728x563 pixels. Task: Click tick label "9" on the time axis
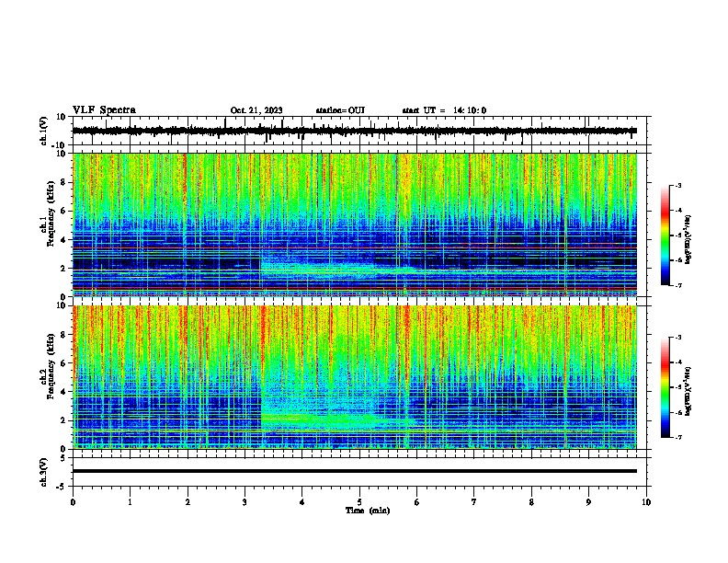click(588, 502)
